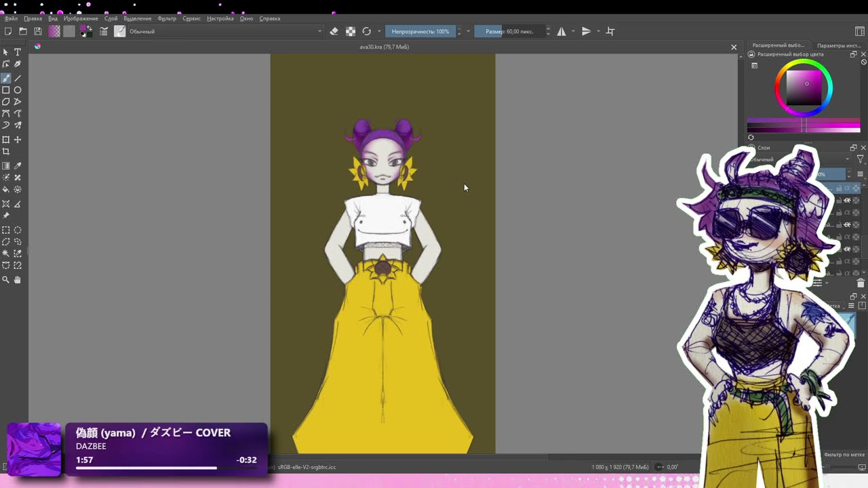Close the ava30.kra document tab

(x=733, y=47)
